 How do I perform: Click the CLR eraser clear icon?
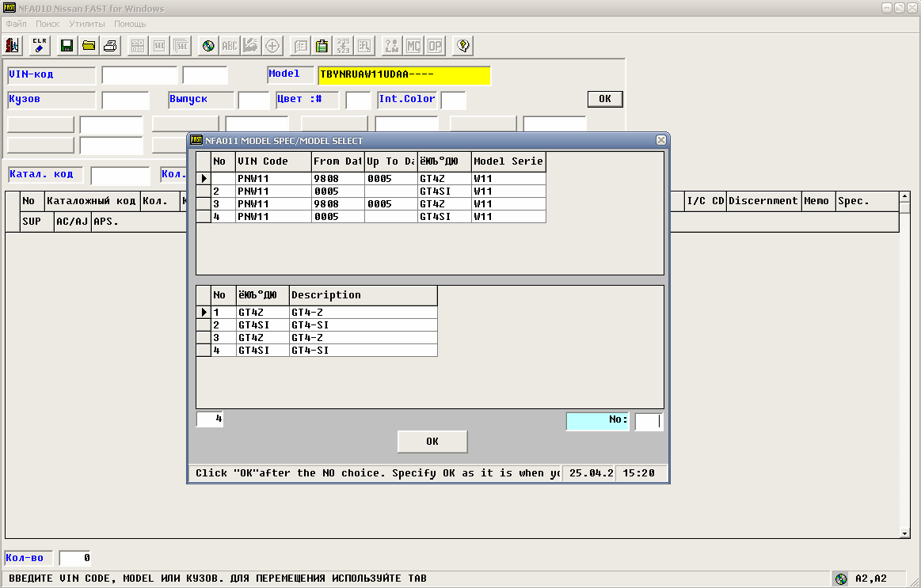(x=40, y=46)
